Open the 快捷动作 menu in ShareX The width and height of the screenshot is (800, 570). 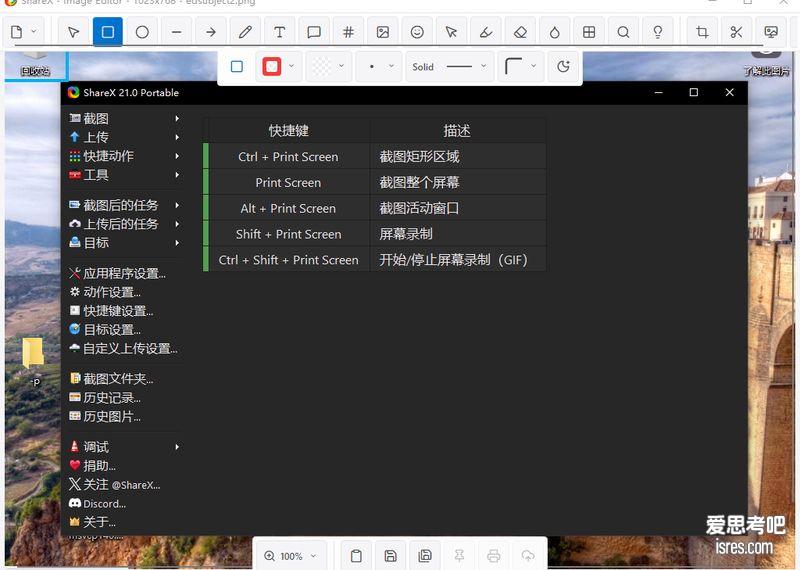[x=124, y=156]
